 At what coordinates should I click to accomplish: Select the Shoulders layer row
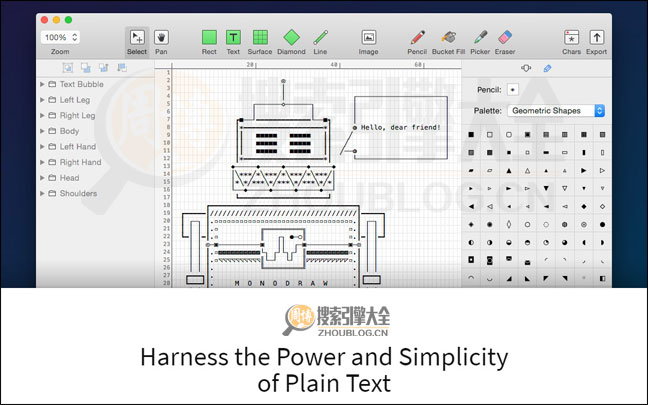tap(95, 193)
